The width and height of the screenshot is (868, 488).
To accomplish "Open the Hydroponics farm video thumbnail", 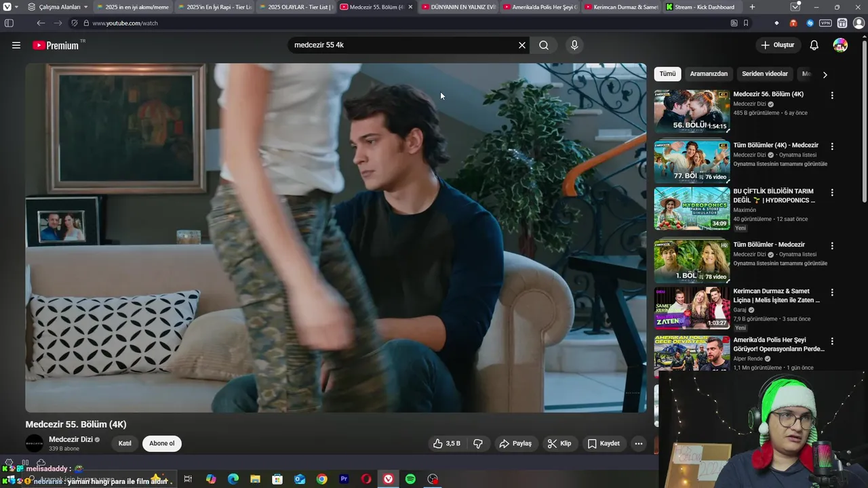I will tap(692, 209).
